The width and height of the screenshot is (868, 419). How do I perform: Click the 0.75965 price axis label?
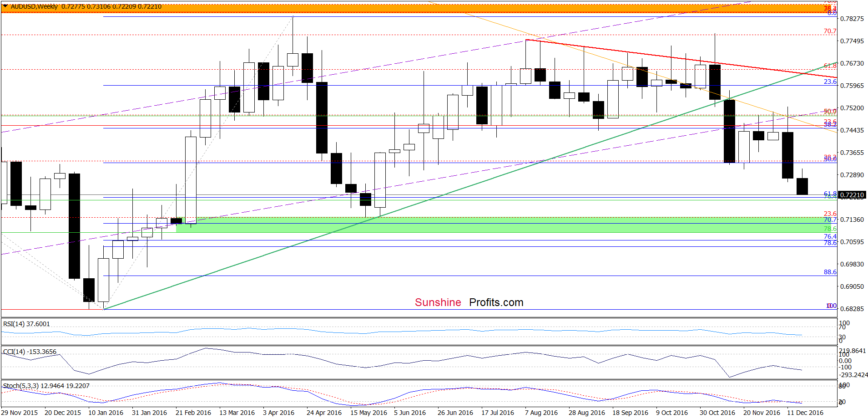pos(852,86)
